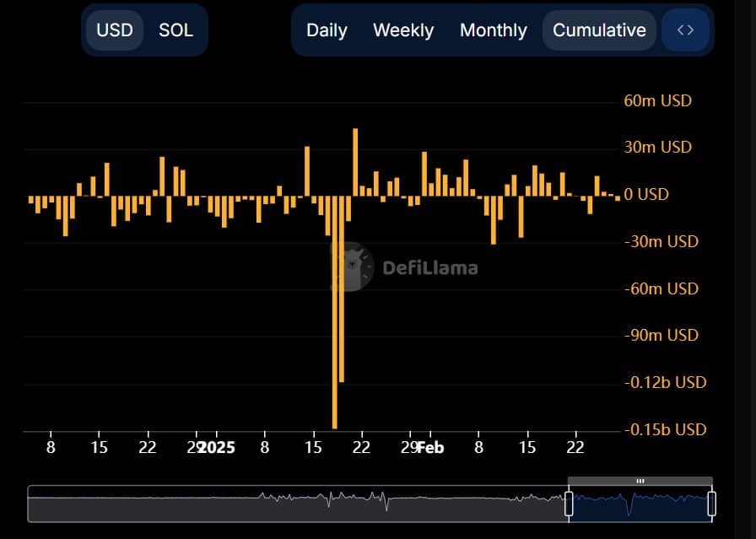
Task: Click the DefiLlama llama logo watermark
Action: [352, 267]
